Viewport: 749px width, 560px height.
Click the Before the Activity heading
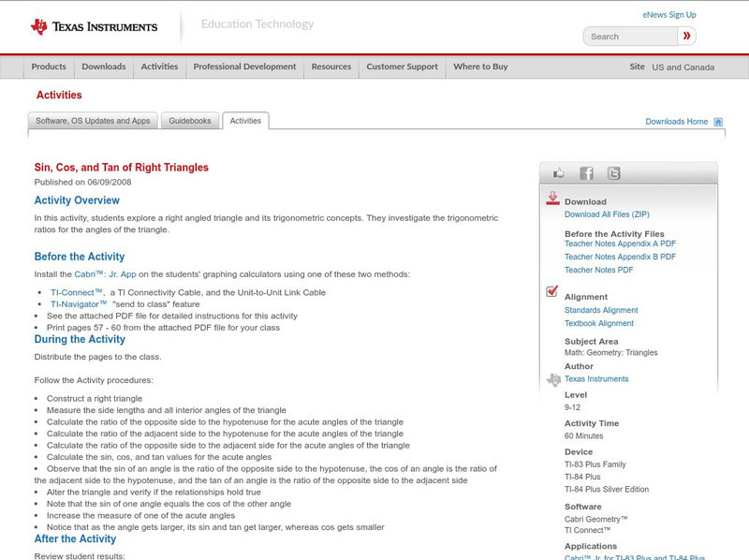click(80, 257)
